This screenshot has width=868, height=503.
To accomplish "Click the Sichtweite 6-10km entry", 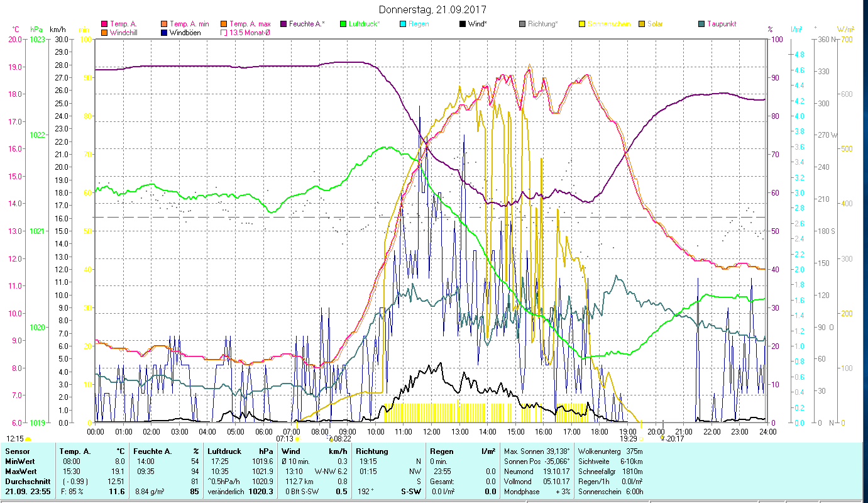I will tap(610, 461).
